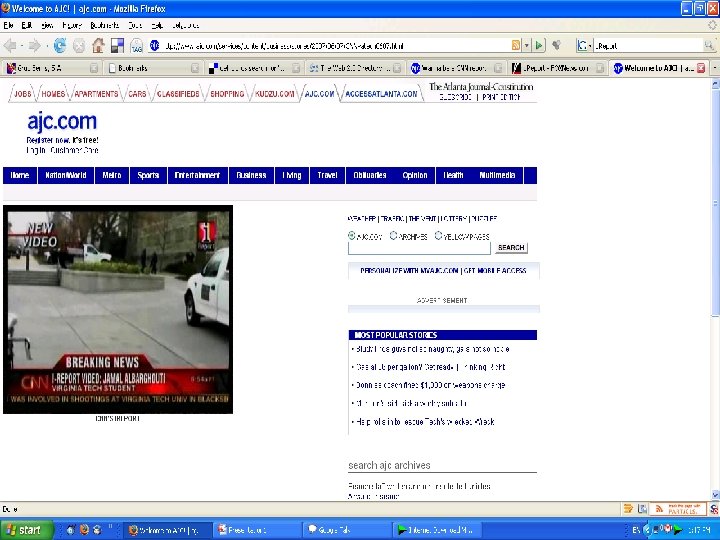Open the History menu
720x540 pixels.
point(72,25)
